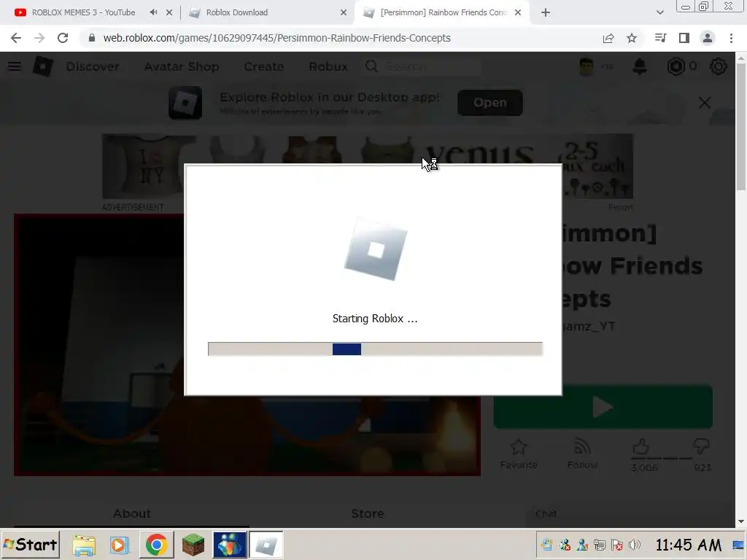747x560 pixels.
Task: Open Chrome media controls
Action: click(660, 38)
